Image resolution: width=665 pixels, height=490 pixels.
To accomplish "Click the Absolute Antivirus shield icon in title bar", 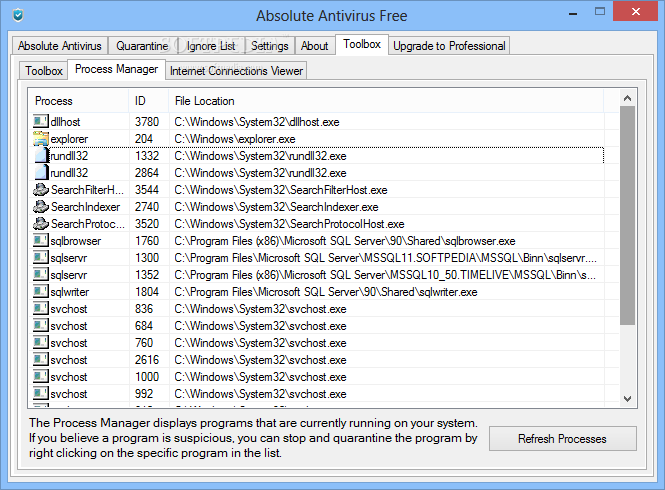I will (18, 16).
